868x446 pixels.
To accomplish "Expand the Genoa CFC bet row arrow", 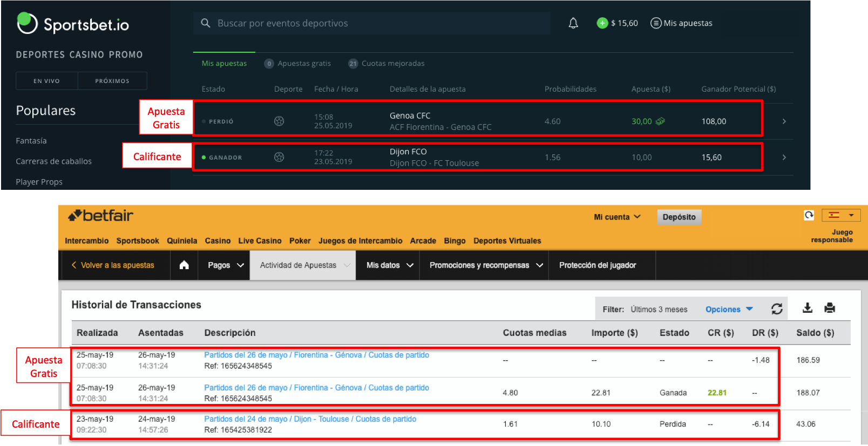I will click(784, 121).
